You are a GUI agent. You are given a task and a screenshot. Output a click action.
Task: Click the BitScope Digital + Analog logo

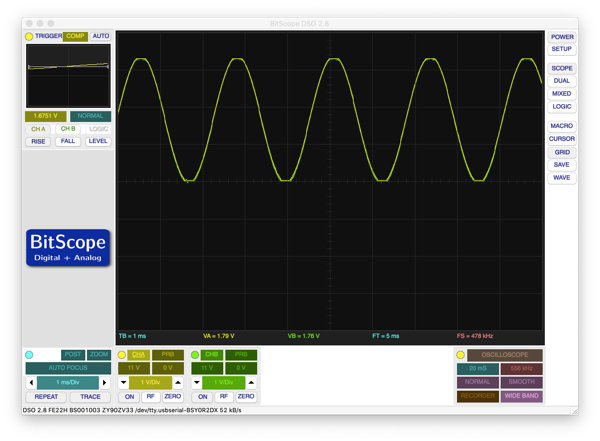click(68, 248)
